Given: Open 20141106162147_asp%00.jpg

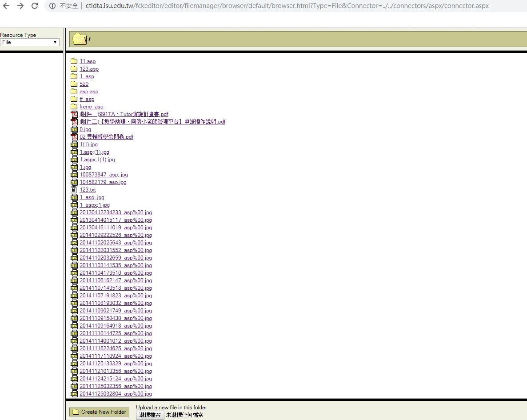Looking at the screenshot, I should pos(116,280).
